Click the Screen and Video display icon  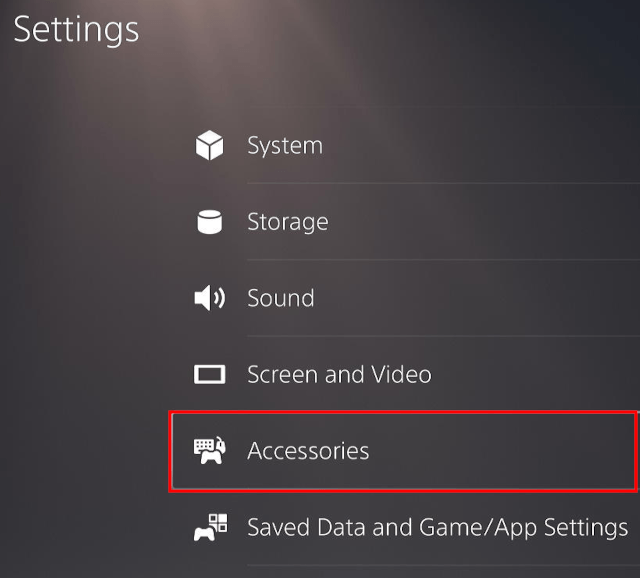(x=210, y=375)
